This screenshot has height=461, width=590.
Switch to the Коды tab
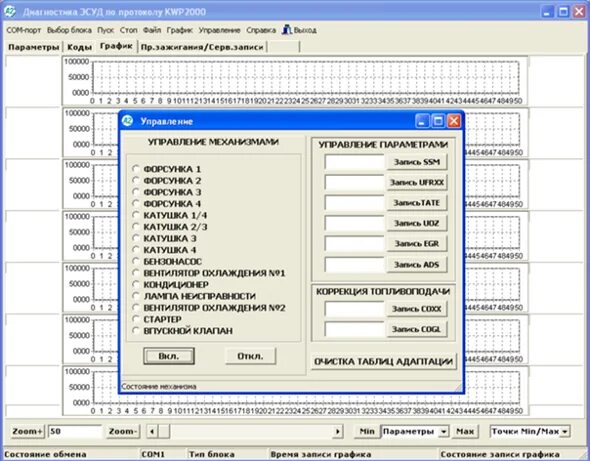79,47
